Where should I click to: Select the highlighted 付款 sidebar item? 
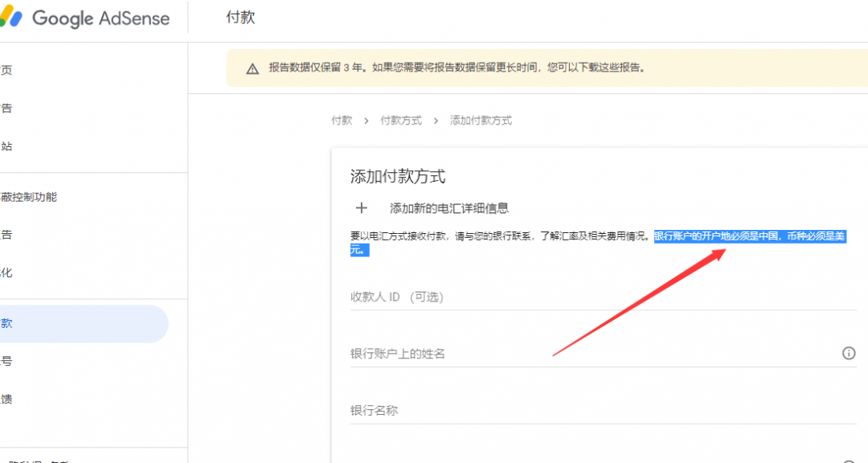(84, 323)
